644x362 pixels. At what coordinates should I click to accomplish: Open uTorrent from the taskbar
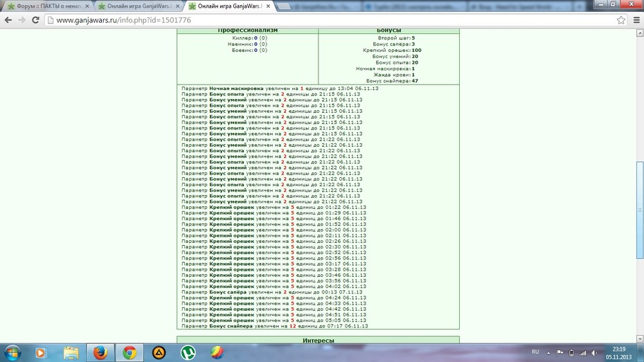(x=188, y=352)
